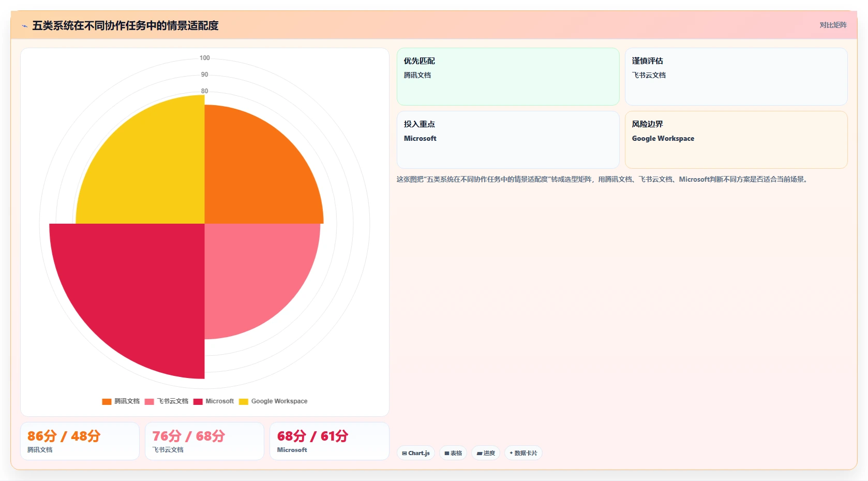Click the 对比矩阵 tag in header
The height and width of the screenshot is (481, 868).
coord(833,25)
